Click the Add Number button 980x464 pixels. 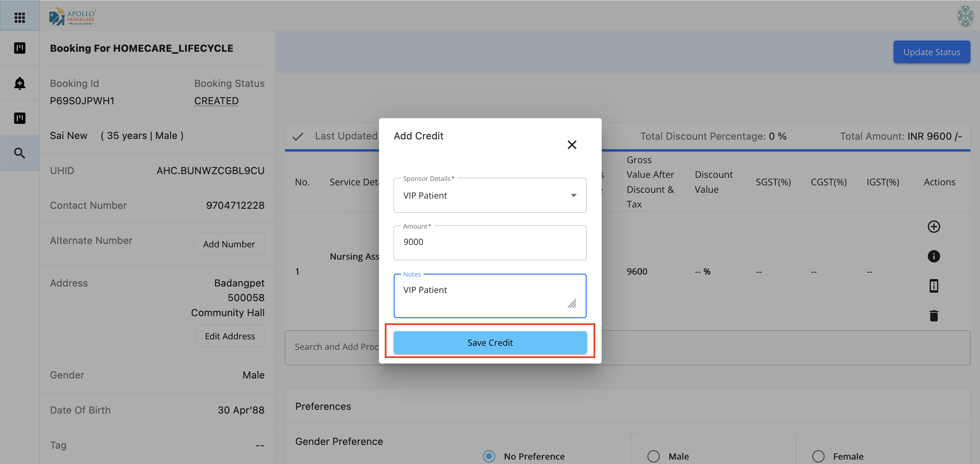pos(228,244)
